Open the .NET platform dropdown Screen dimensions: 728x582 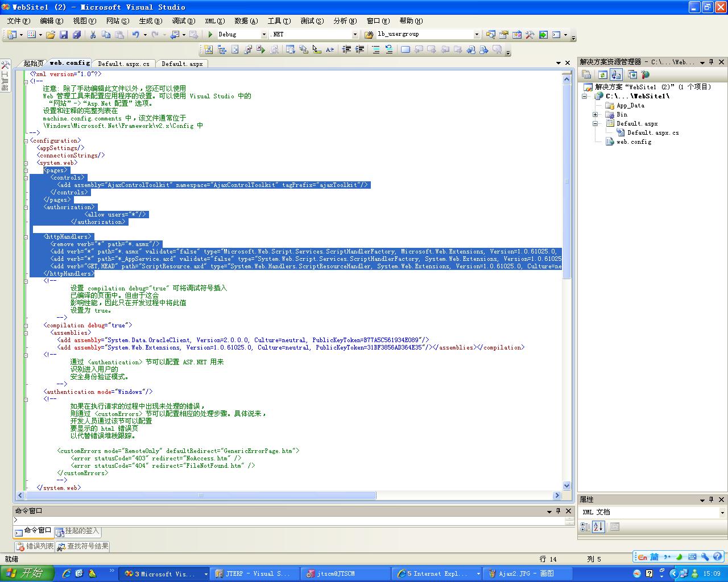coord(355,35)
